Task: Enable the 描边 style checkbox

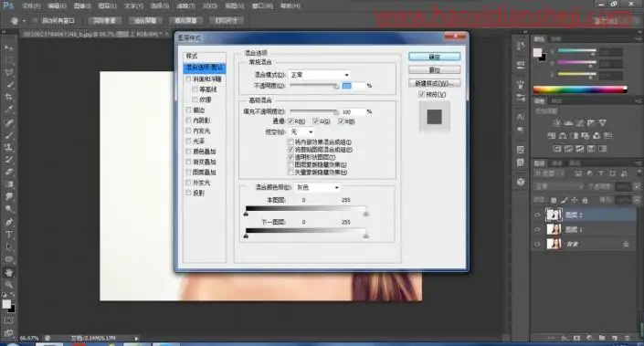Action: tap(188, 110)
